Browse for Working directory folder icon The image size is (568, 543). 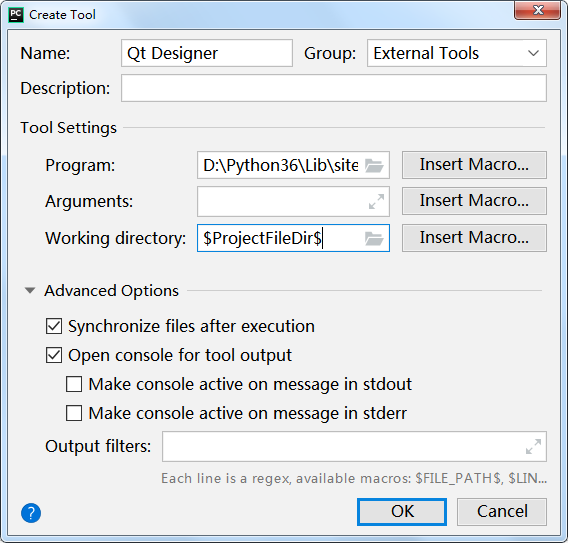tap(374, 238)
